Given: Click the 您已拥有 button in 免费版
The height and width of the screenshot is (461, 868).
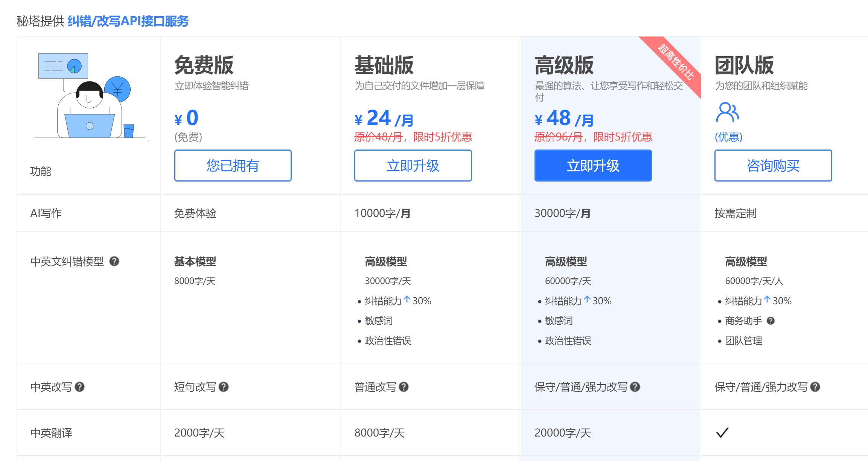Looking at the screenshot, I should coord(232,165).
